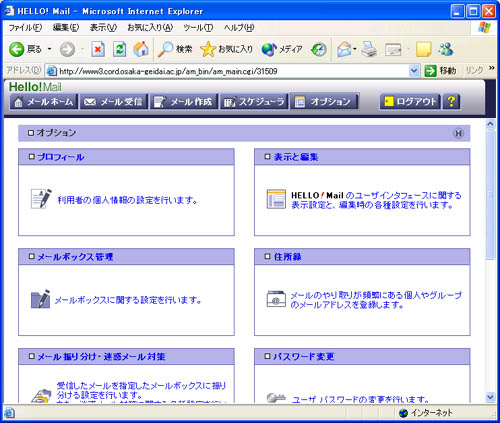Image resolution: width=500 pixels, height=423 pixels.
Task: Open the 編集(E) menu
Action: tap(66, 28)
